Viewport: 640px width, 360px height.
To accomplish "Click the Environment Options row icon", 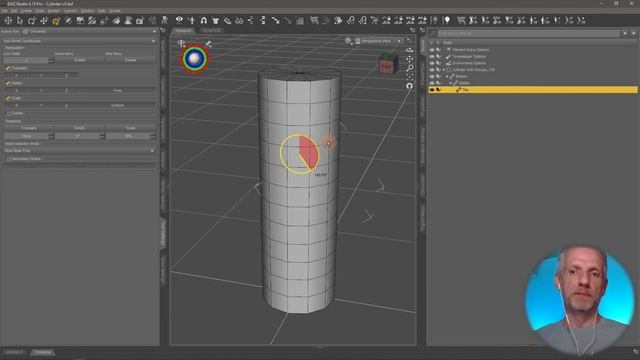I will click(x=448, y=63).
